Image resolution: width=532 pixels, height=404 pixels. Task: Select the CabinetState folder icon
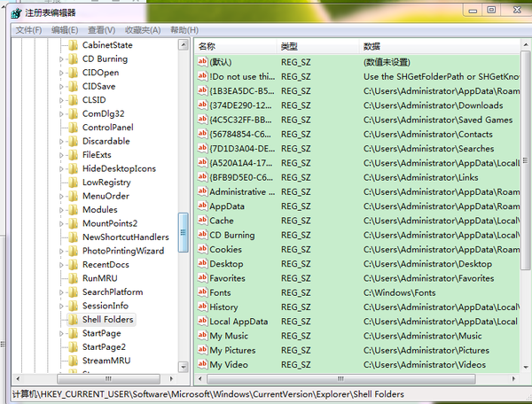pyautogui.click(x=73, y=45)
